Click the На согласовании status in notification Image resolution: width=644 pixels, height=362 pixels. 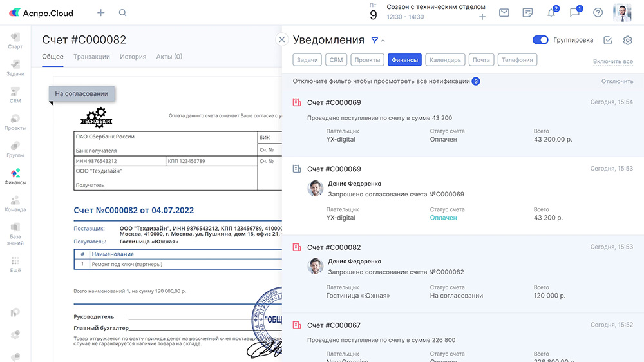[457, 296]
